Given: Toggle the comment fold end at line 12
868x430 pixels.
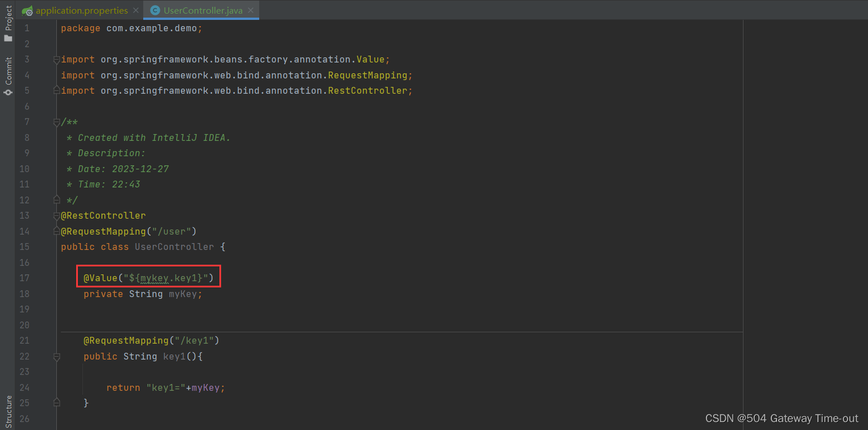Looking at the screenshot, I should tap(56, 200).
